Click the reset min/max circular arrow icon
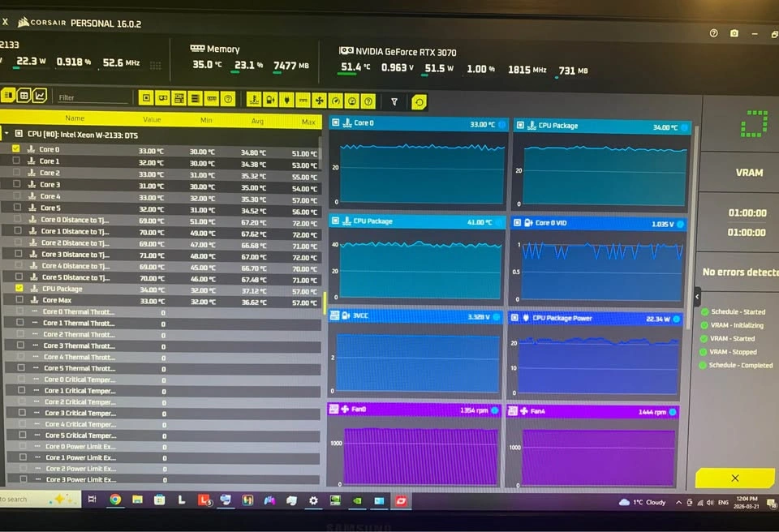The image size is (779, 532). pyautogui.click(x=420, y=102)
